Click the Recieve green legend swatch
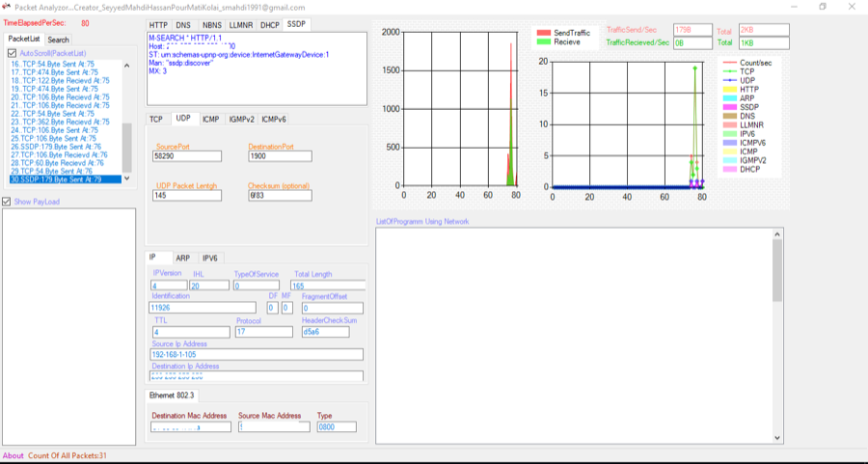Image resolution: width=868 pixels, height=464 pixels. point(544,42)
